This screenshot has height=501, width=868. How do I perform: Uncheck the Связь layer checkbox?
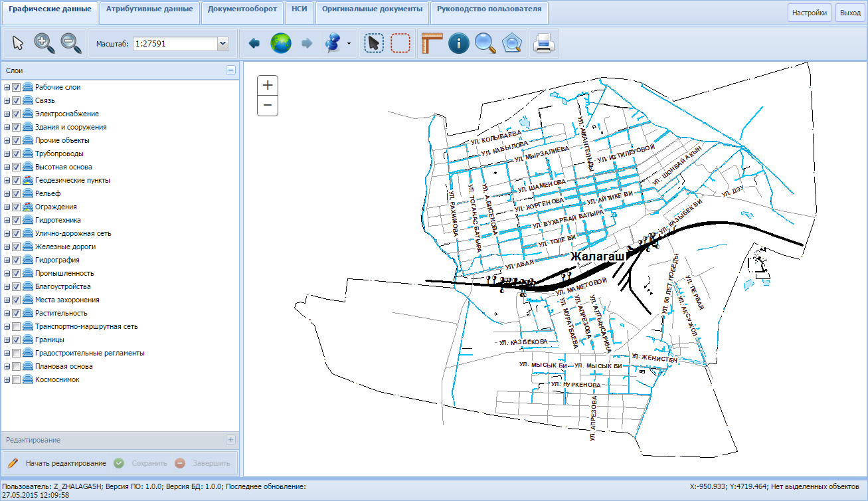[x=17, y=100]
